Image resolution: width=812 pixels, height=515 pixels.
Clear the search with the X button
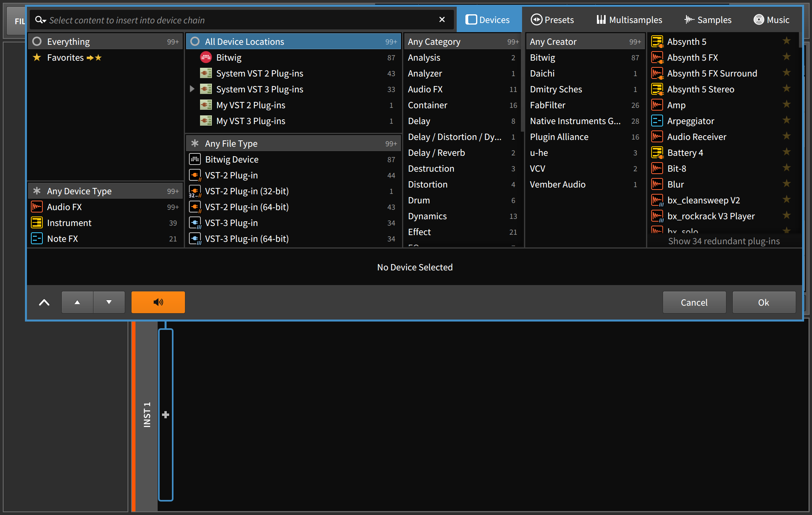coord(442,19)
